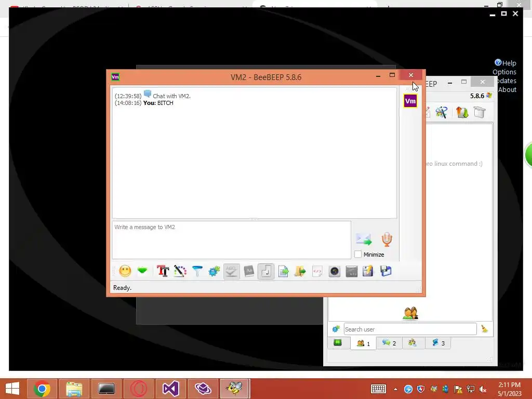Open the About link

507,89
